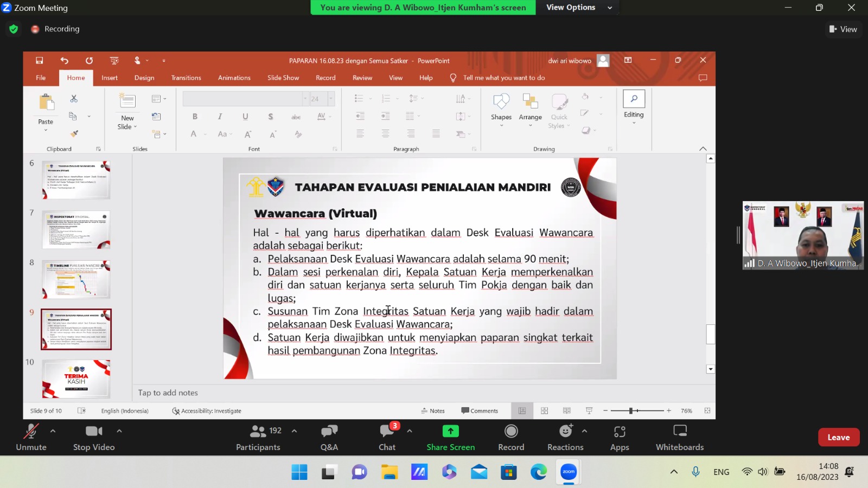Switch to the Design ribbon tab
Screen dimensions: 868x488
(x=144, y=78)
